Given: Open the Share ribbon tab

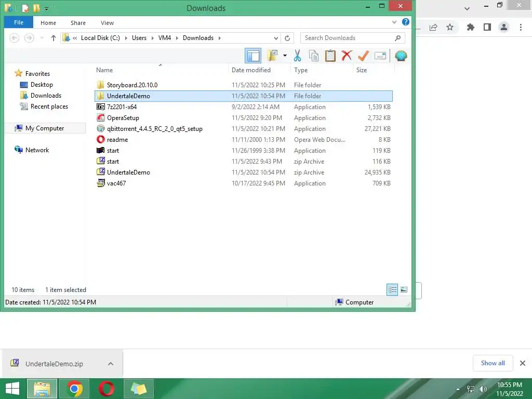Looking at the screenshot, I should point(78,23).
